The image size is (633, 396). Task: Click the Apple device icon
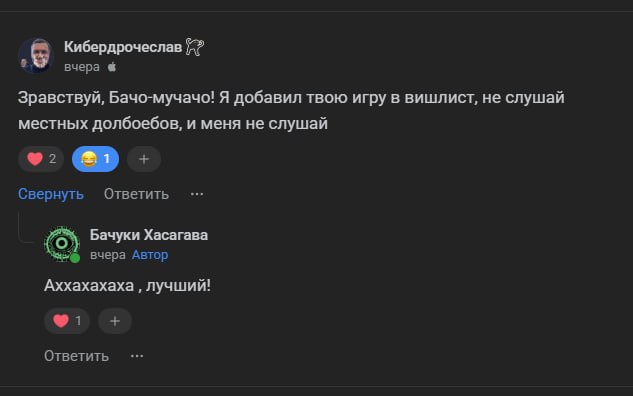click(112, 67)
